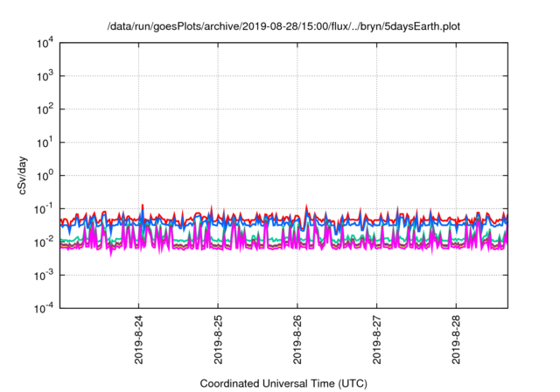Click the 10^3 y-axis tick label
Viewport: 560px width, 392px height.
[x=45, y=77]
